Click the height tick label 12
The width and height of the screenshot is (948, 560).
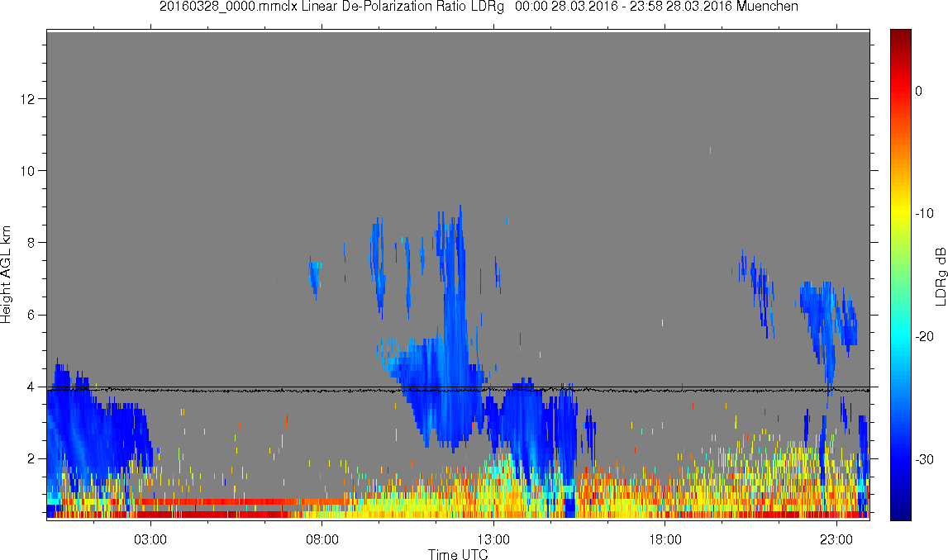(27, 98)
